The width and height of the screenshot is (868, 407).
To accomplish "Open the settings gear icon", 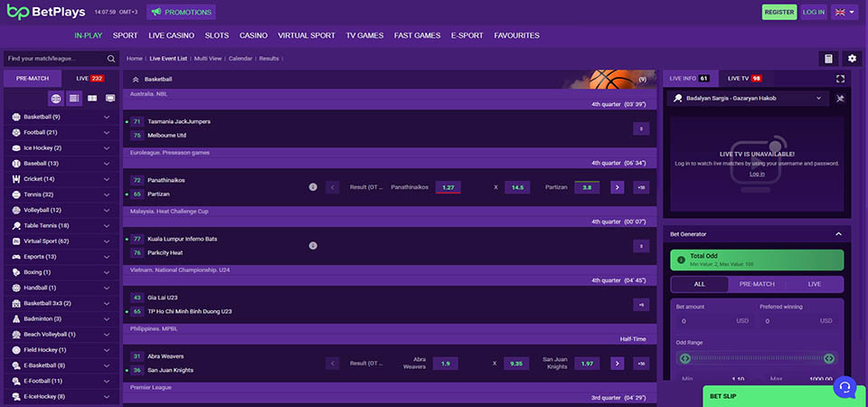I will point(852,59).
